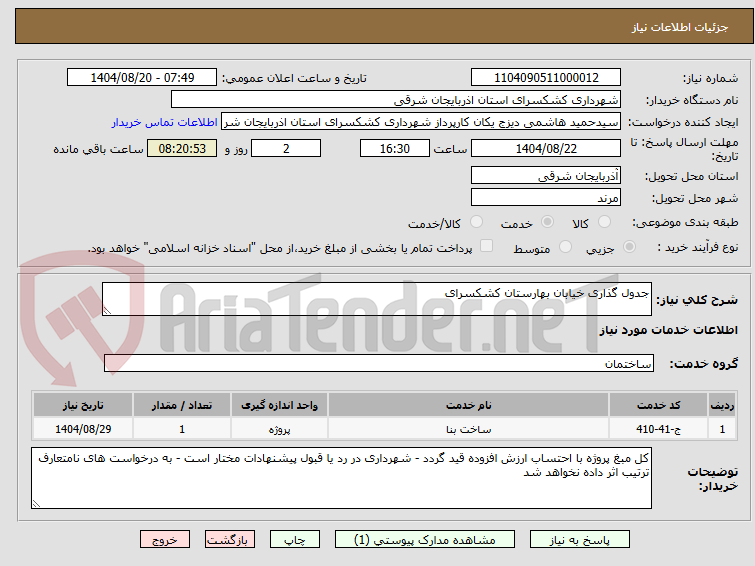Click the چاپ print button
This screenshot has height=566, width=755.
point(295,540)
